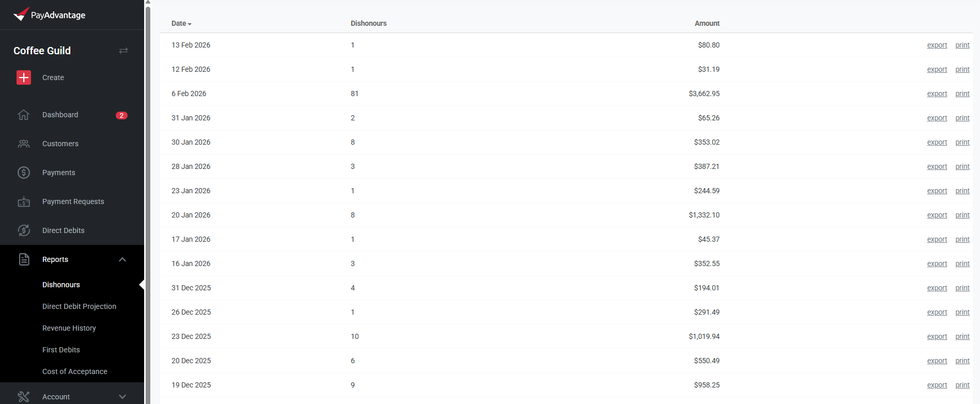Screen dimensions: 980x404
Task: Open the Direct Debit Projection report
Action: click(79, 306)
